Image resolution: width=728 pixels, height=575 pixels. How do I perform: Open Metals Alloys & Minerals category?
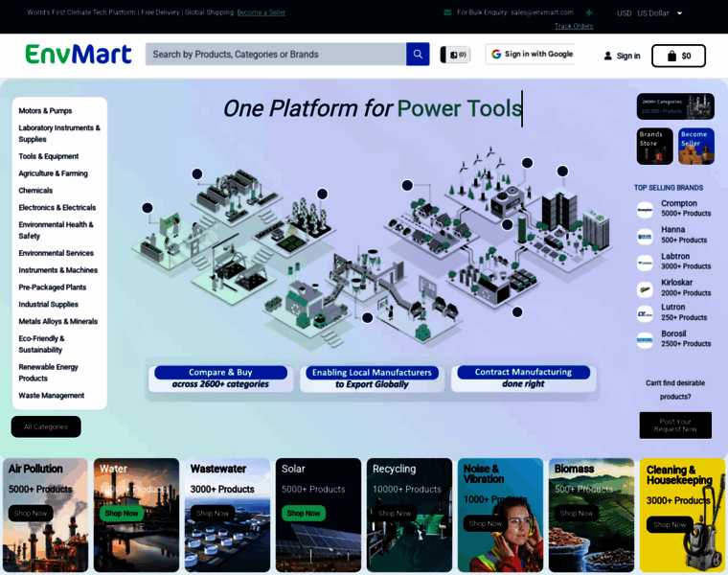58,321
